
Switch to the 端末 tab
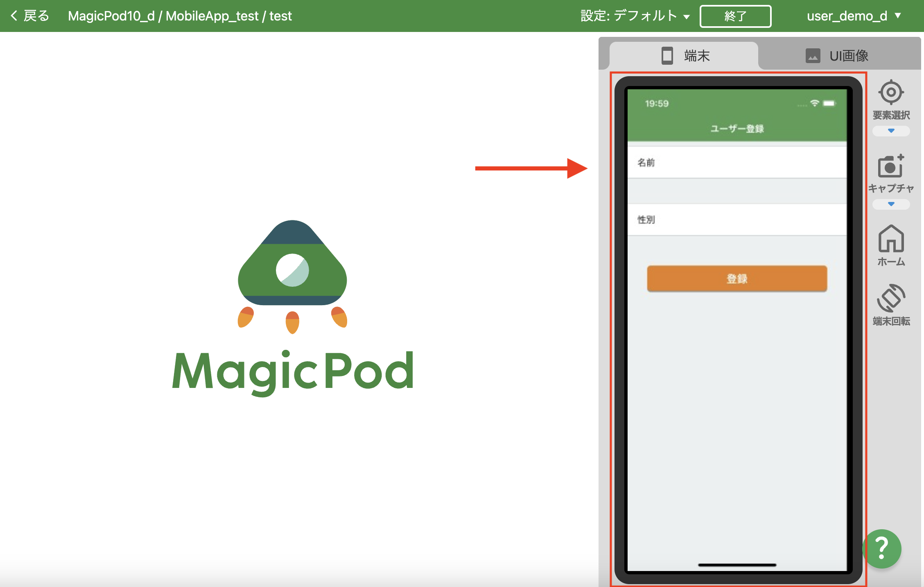684,56
